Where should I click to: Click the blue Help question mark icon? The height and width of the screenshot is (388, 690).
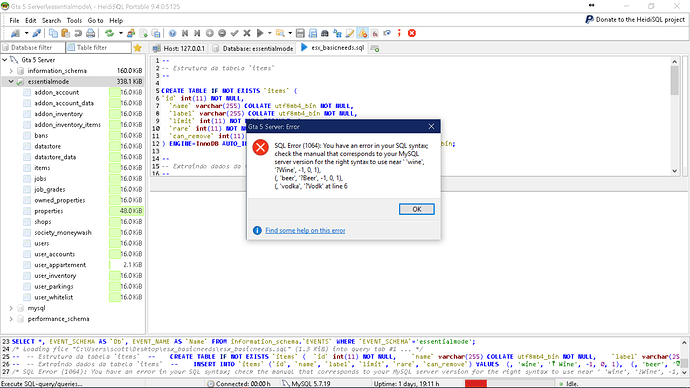pyautogui.click(x=172, y=33)
